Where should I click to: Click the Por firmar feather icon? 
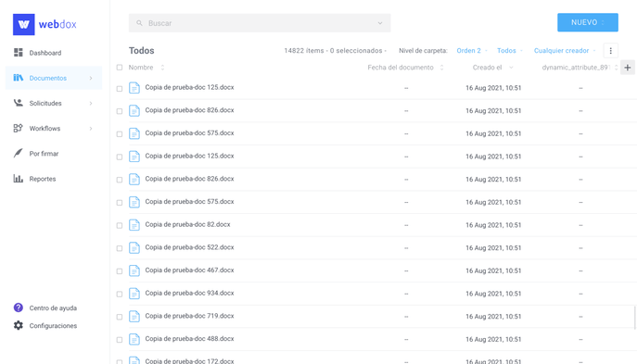tap(19, 153)
